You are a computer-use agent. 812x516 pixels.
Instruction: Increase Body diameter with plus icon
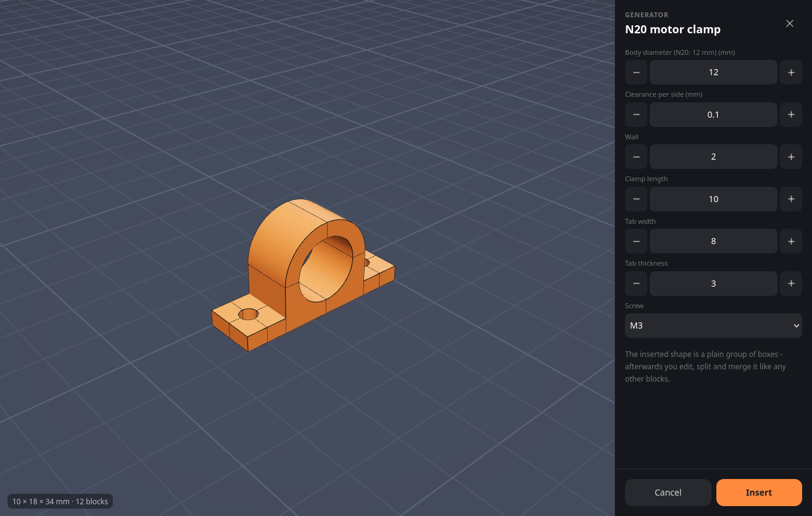(x=791, y=72)
